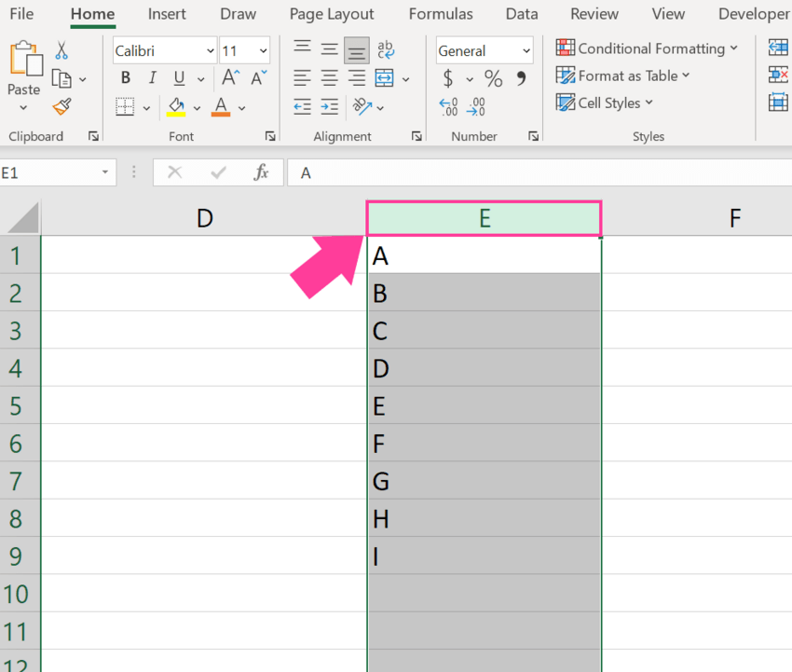Toggle underline on selected text
Viewport: 792px width, 672px height.
[177, 78]
